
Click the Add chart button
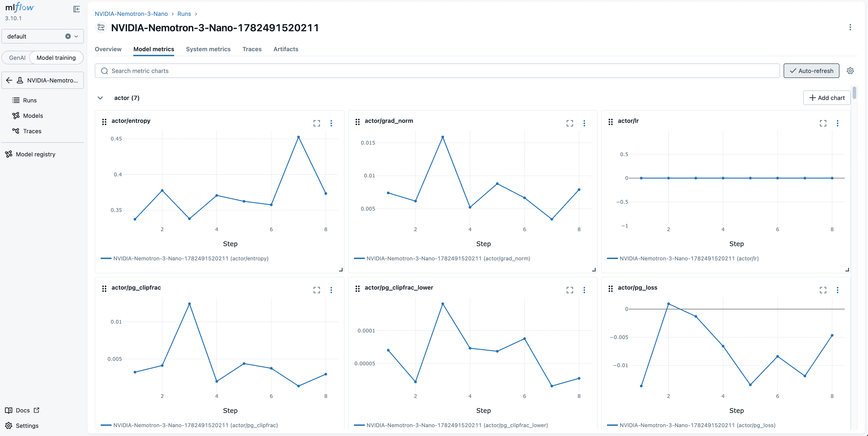(827, 98)
